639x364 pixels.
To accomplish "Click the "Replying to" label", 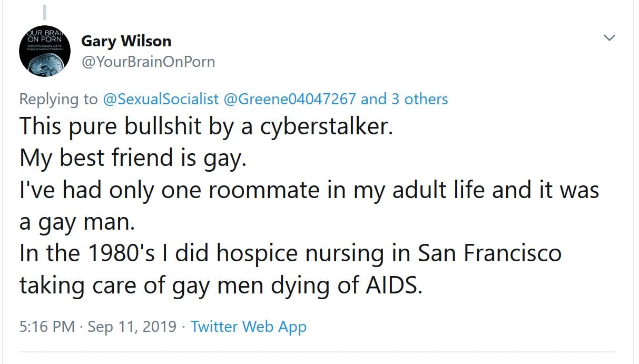I will click(58, 99).
